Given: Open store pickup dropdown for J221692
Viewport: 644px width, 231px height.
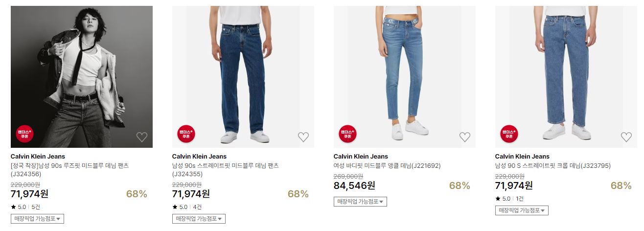Looking at the screenshot, I should pos(360,202).
